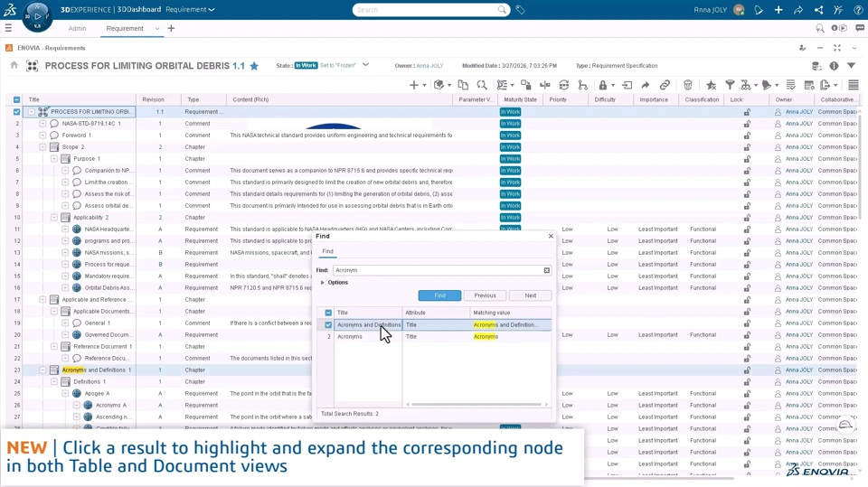
Task: Toggle the header select-all checkbox in table
Action: click(16, 99)
